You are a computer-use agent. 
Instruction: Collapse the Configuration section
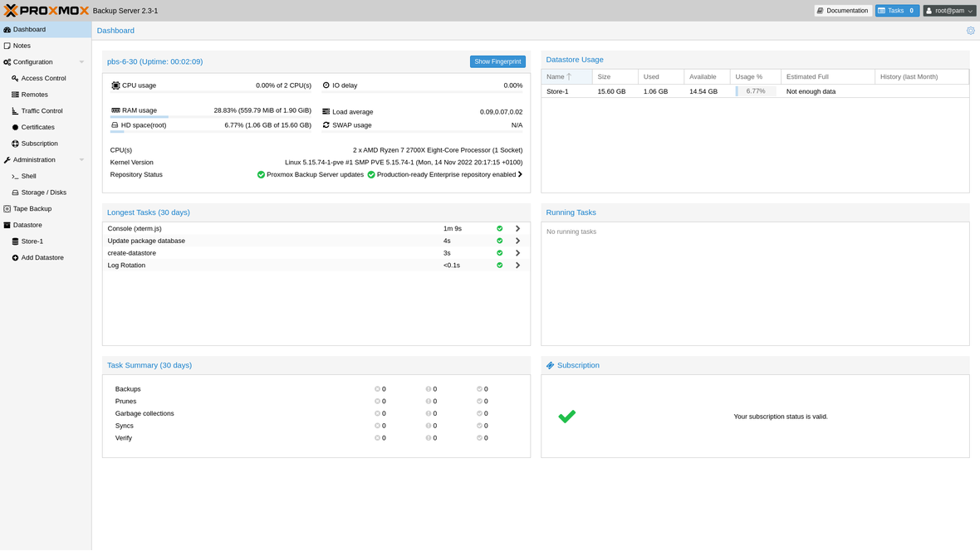point(81,61)
